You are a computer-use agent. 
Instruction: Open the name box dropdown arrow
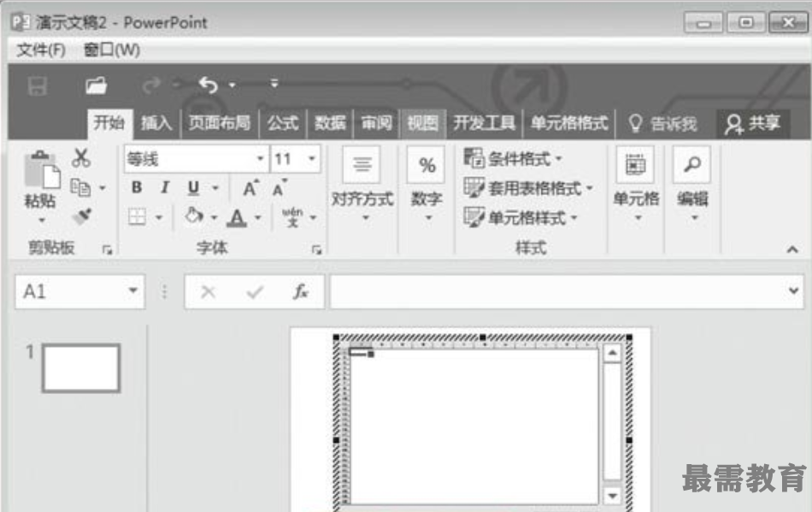133,291
